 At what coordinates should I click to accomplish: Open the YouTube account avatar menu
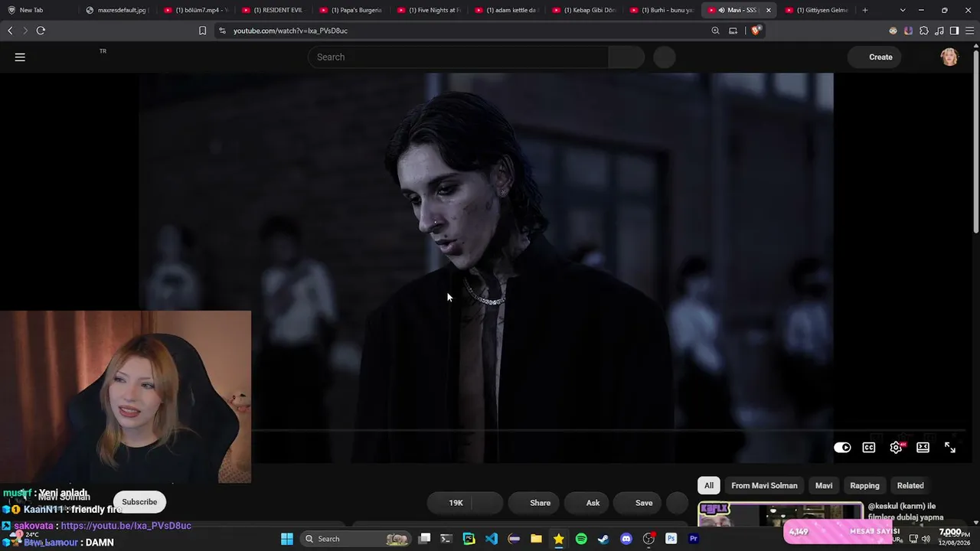tap(949, 57)
